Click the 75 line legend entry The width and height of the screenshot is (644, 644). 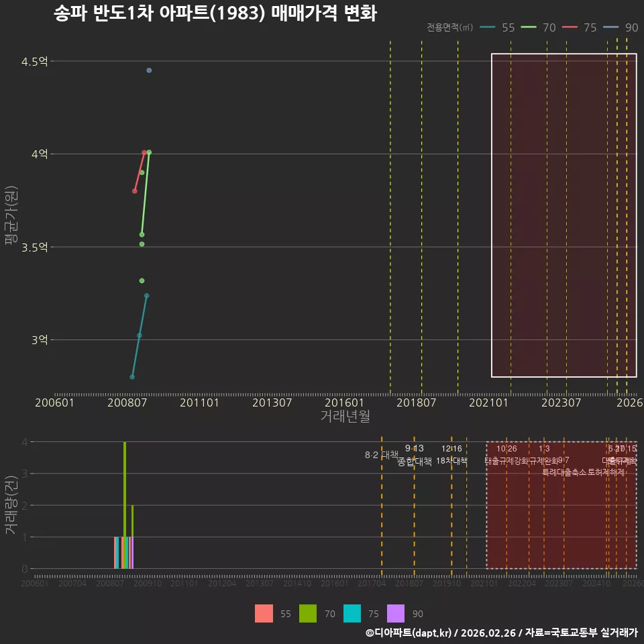tap(580, 28)
